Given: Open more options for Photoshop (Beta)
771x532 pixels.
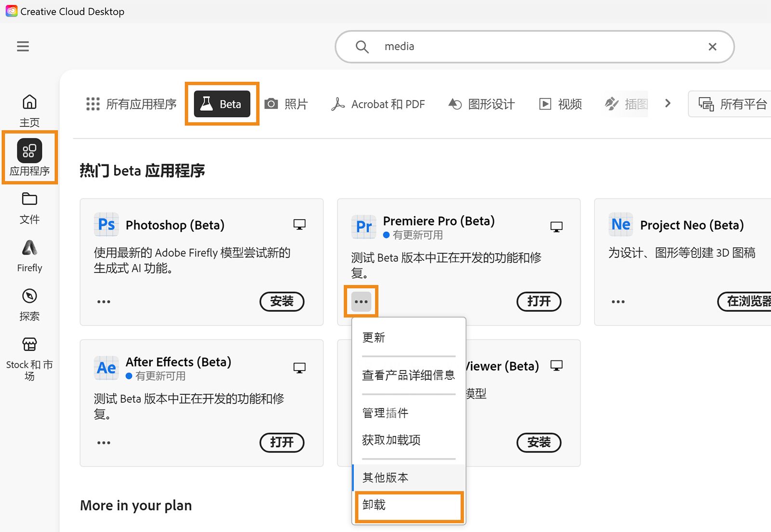Looking at the screenshot, I should 104,302.
